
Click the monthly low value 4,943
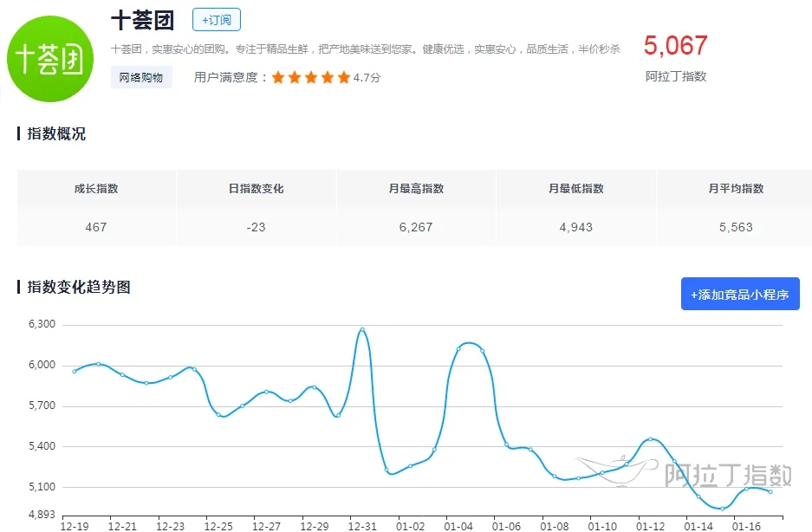[x=576, y=227]
